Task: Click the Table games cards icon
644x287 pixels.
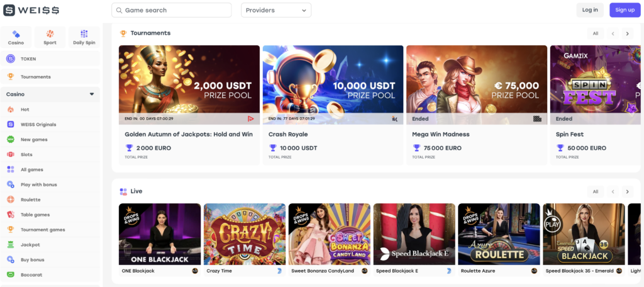Action: (x=11, y=215)
